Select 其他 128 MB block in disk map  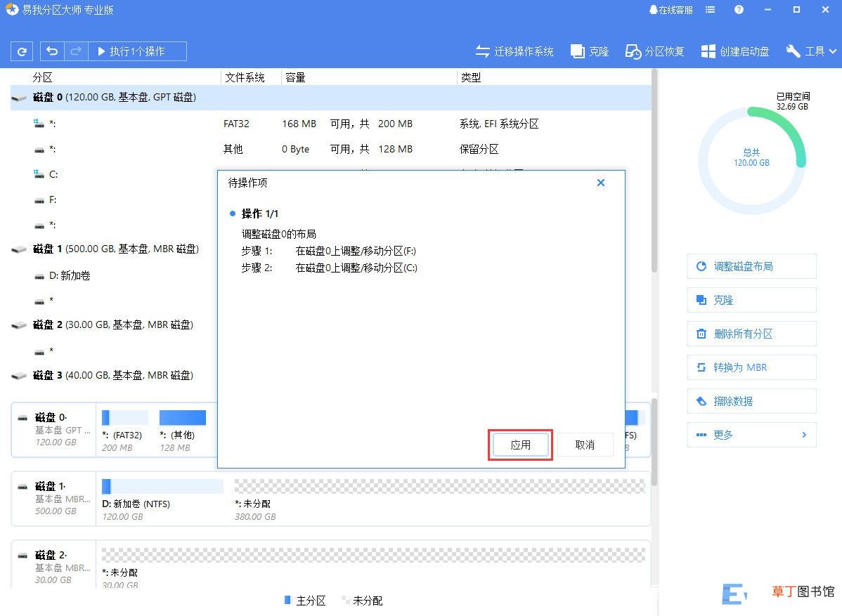pos(183,431)
